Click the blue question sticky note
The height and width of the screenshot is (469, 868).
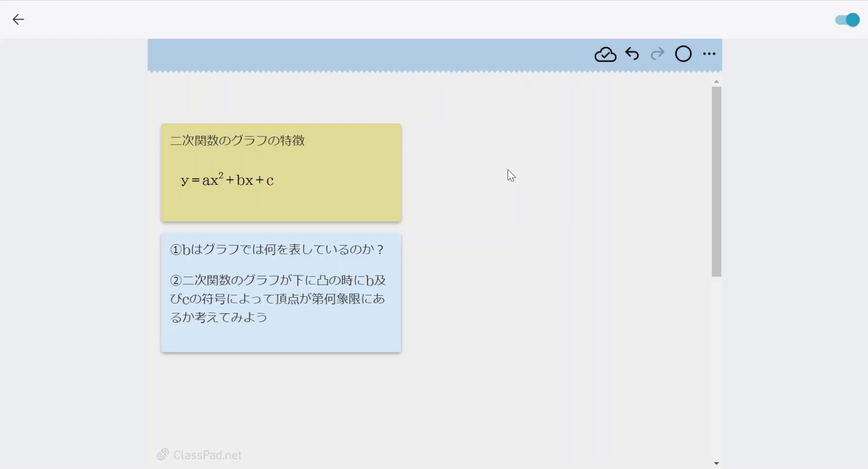281,292
